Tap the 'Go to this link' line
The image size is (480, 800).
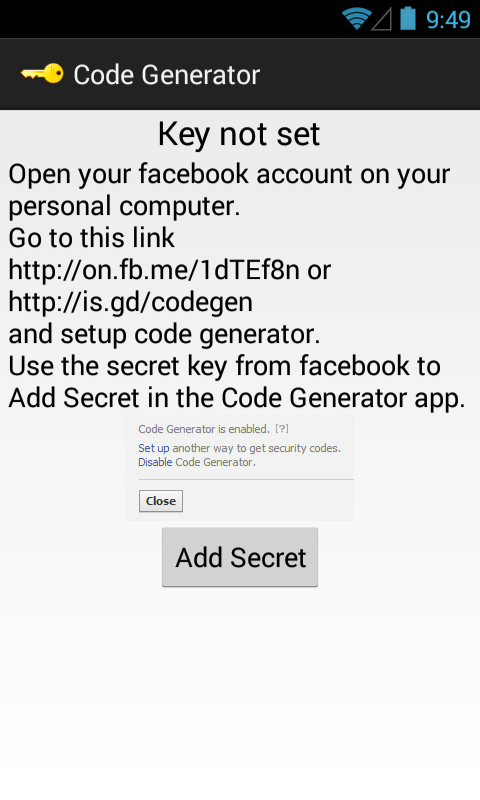click(92, 238)
